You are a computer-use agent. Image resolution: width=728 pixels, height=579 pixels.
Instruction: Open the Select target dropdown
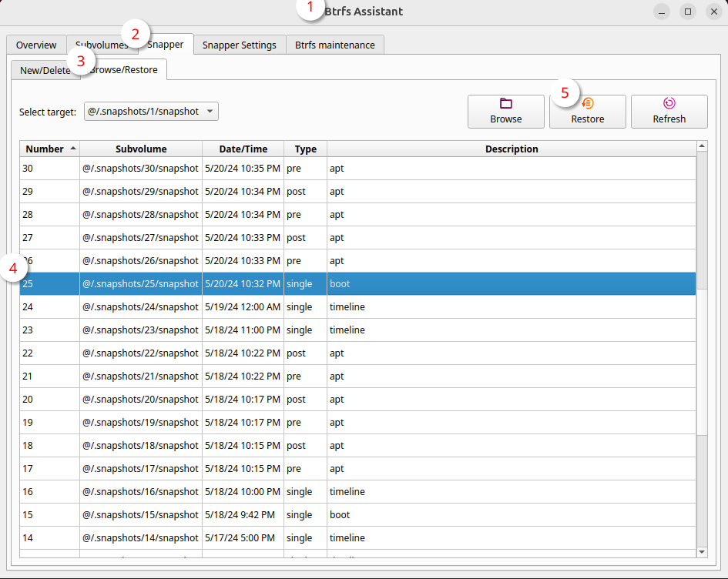151,112
